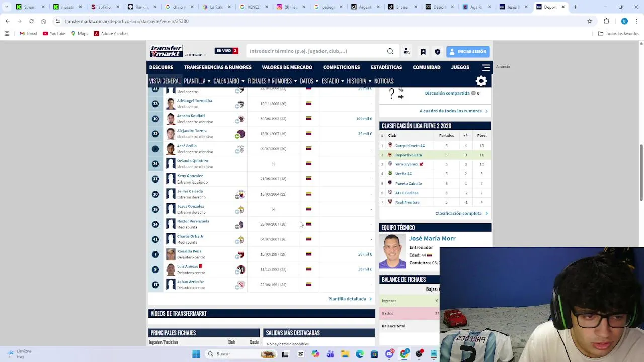
Task: Open the Chrome tab search dropdown
Action: [x=6, y=7]
